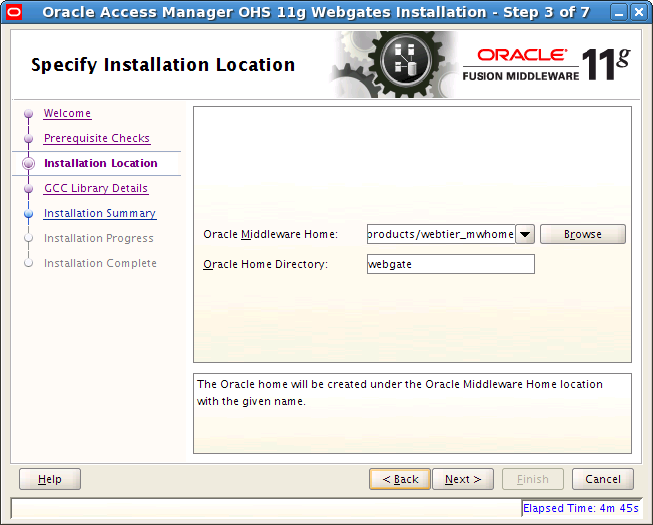Click the Oracle logo icon in title bar
This screenshot has width=653, height=525.
coord(13,12)
